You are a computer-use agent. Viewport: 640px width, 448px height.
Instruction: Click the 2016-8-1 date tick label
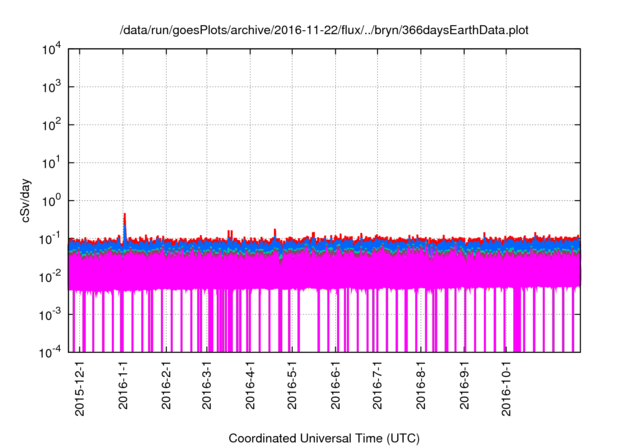420,385
